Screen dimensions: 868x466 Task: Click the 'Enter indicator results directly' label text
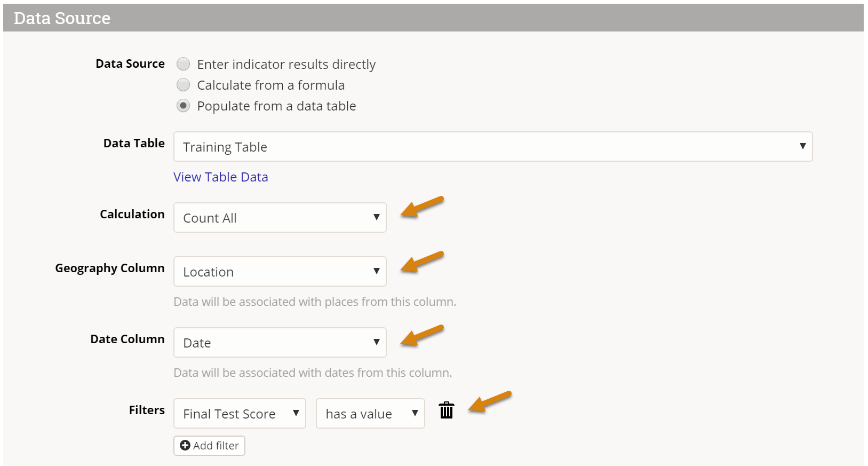click(x=286, y=65)
